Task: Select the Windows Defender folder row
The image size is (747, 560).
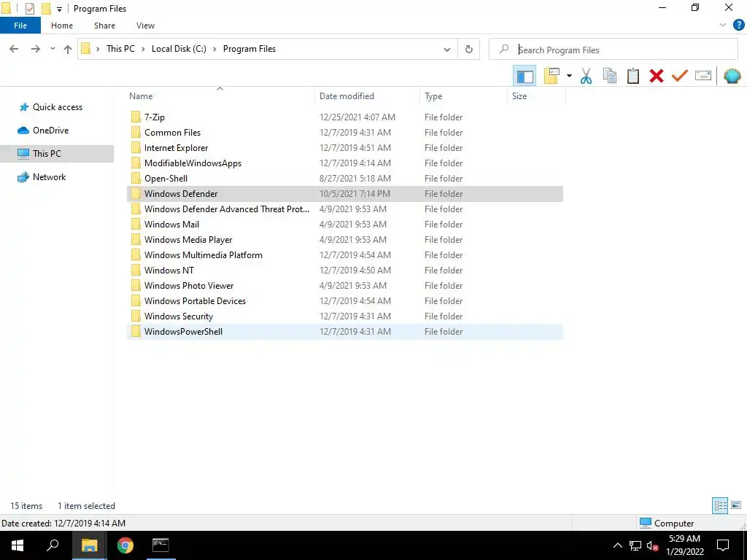Action: tap(345, 194)
